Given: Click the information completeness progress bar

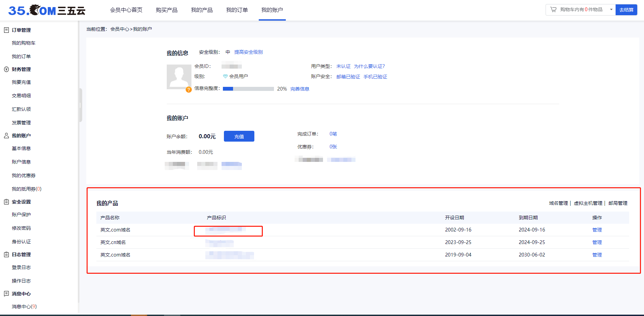Looking at the screenshot, I should [x=248, y=89].
